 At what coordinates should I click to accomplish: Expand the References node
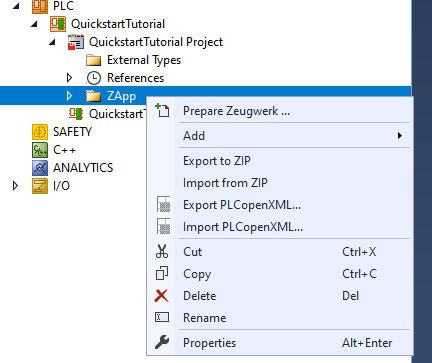pos(69,78)
